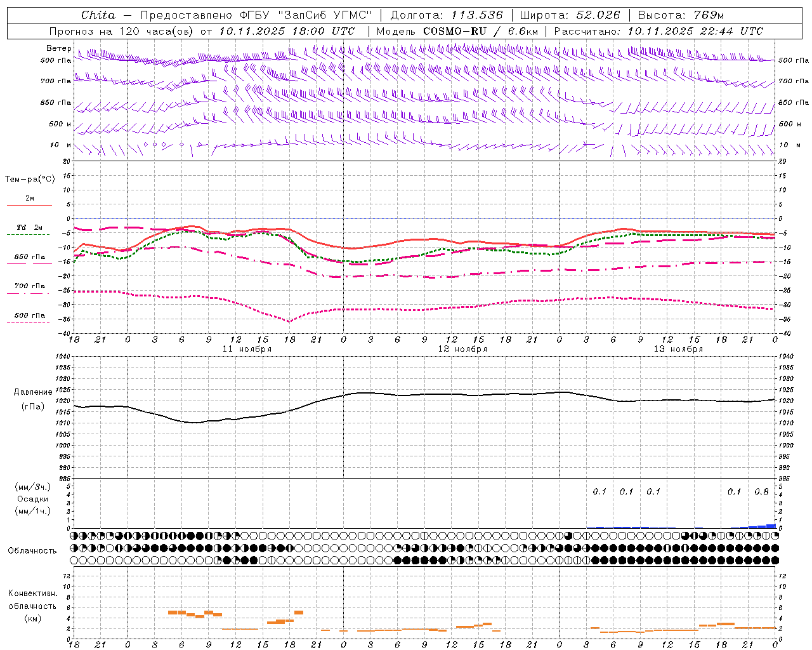
Task: Select the Широта: 52.026 header field
Action: 570,15
